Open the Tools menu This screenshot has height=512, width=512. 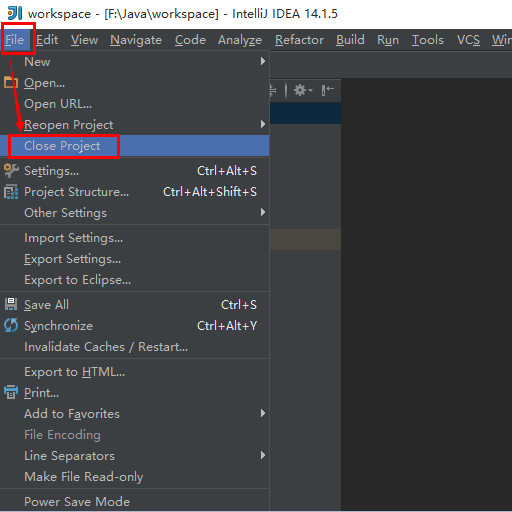(428, 40)
